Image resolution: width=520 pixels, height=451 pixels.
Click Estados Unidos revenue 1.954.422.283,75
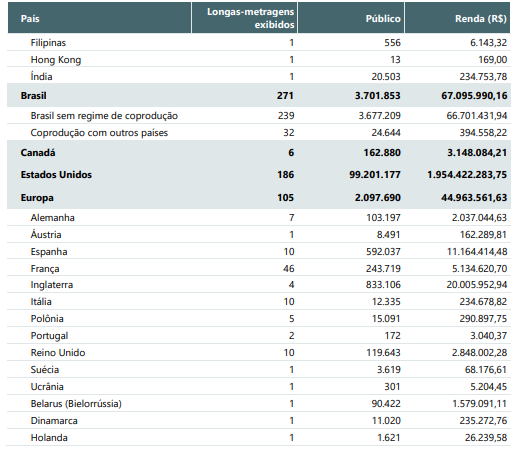(467, 175)
